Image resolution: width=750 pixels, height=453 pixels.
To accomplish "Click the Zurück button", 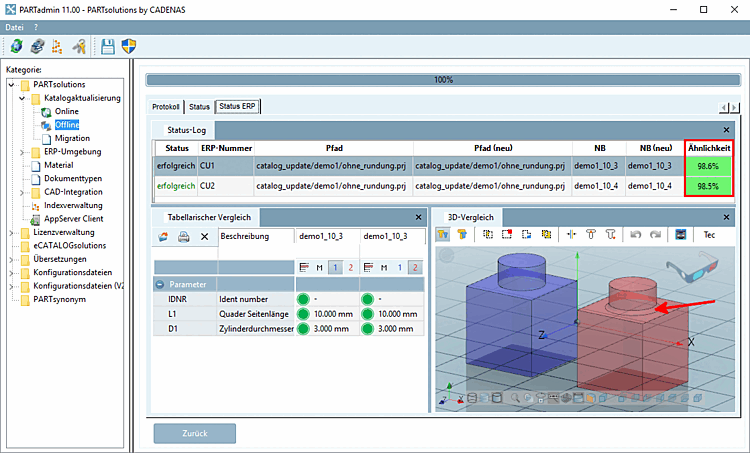I will 194,434.
